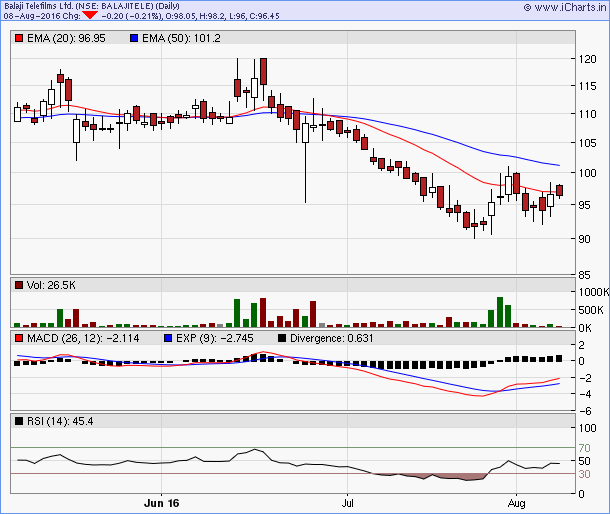Viewport: 610px width, 514px height.
Task: Click the C:96.45 close price text
Action: coord(264,16)
